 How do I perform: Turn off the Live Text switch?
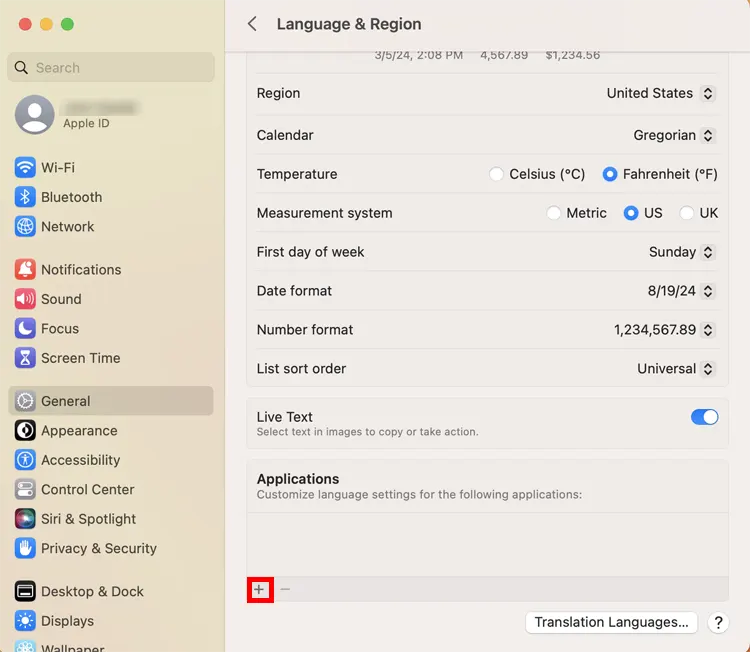pos(704,417)
